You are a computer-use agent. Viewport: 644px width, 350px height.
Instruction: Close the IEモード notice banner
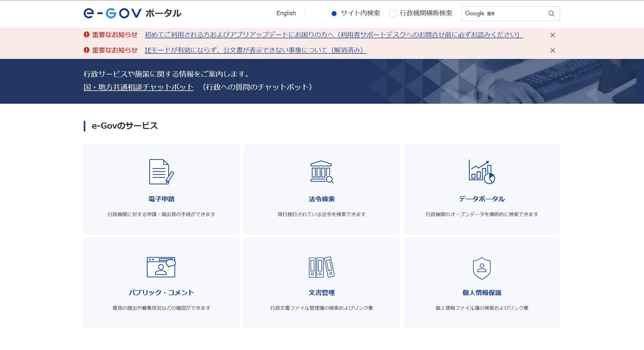(552, 51)
